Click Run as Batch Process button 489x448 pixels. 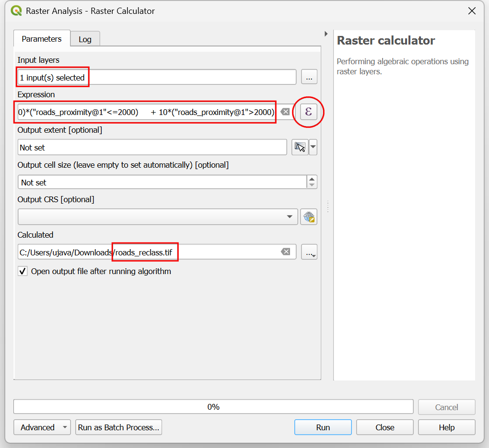118,427
